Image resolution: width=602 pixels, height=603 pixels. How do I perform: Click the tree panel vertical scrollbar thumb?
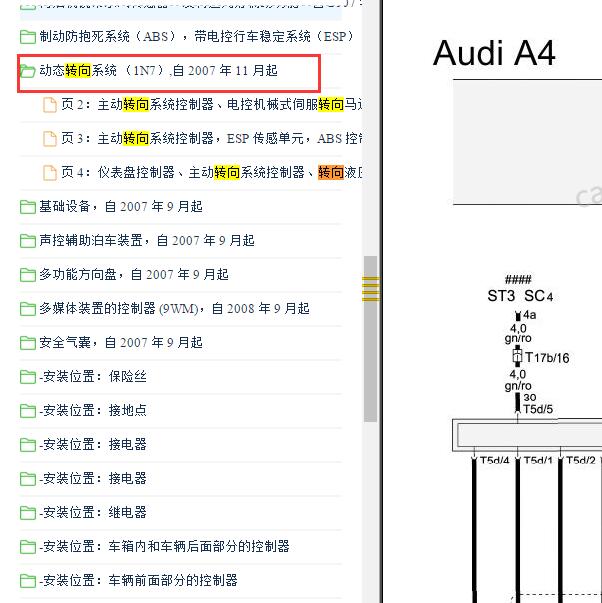pyautogui.click(x=370, y=338)
